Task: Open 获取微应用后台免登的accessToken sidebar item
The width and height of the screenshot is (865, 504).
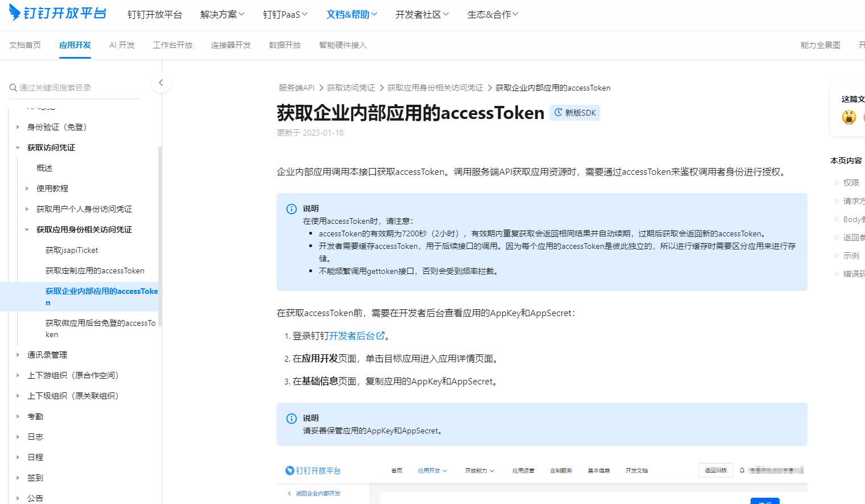Action: point(101,329)
